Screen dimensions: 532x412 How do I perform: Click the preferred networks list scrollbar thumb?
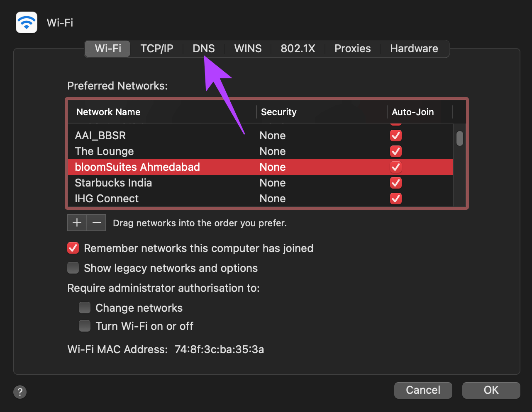[459, 138]
